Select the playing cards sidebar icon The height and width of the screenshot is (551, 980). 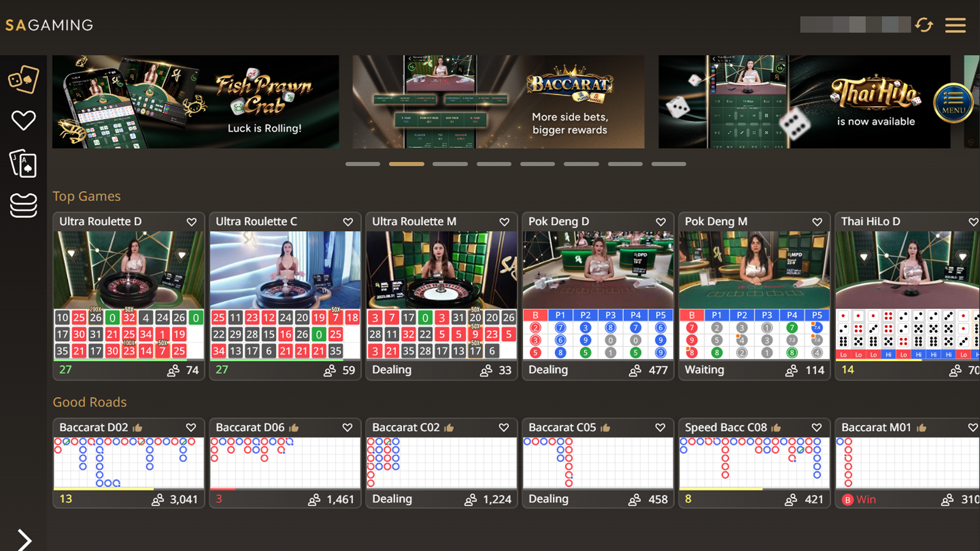click(x=23, y=164)
